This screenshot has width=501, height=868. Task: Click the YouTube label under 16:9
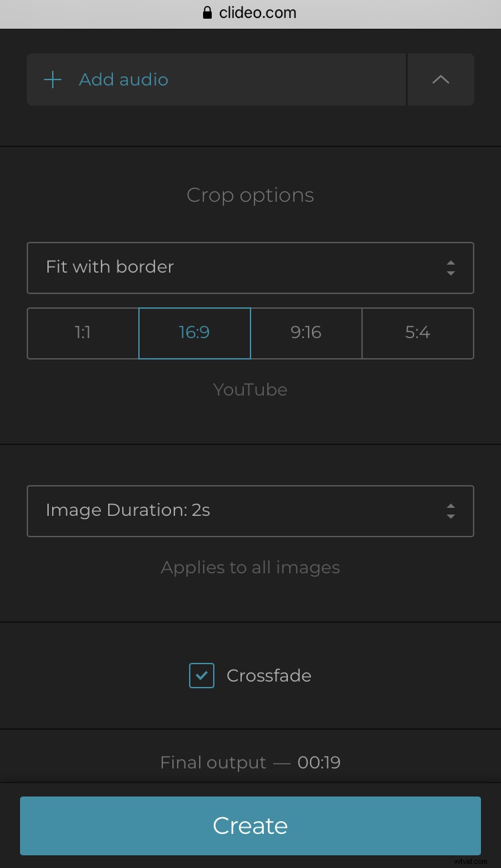(250, 390)
